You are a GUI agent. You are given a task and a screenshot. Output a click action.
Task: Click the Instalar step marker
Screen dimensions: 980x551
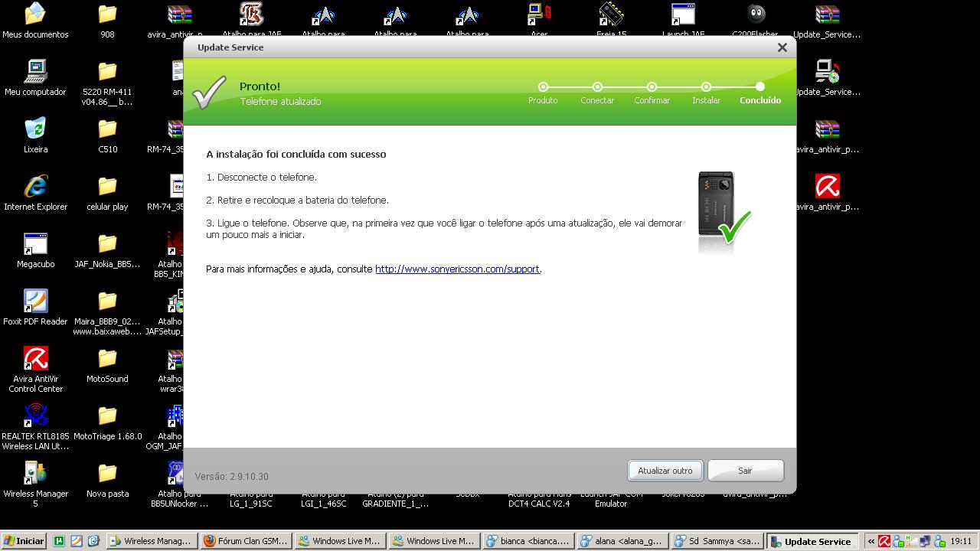[x=706, y=87]
